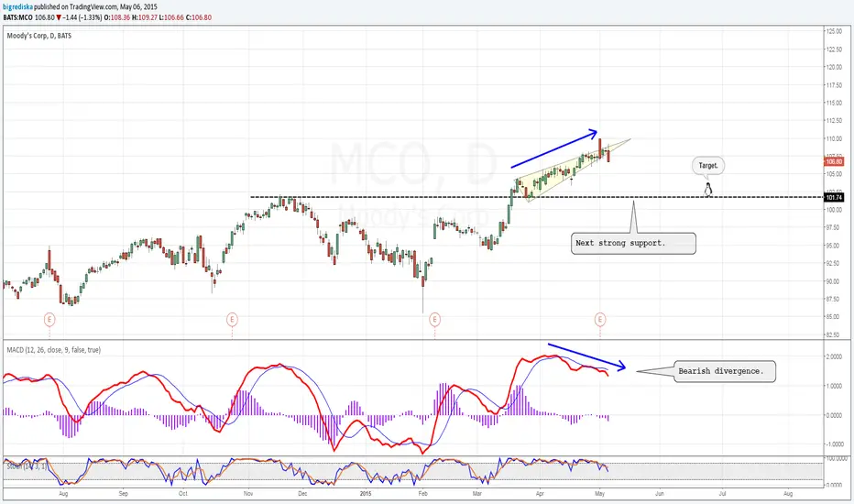Click the 85.00 price axis label
Viewport: 854px width, 504px height.
click(x=833, y=316)
